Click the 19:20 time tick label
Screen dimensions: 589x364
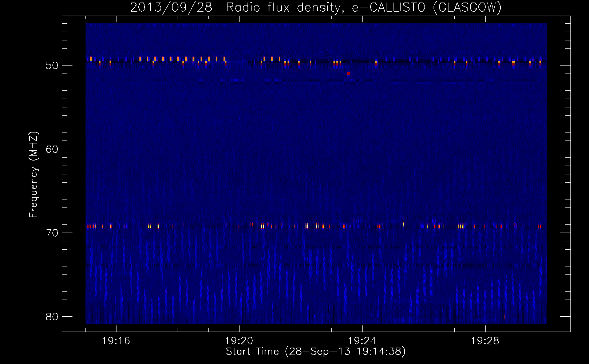(x=239, y=341)
